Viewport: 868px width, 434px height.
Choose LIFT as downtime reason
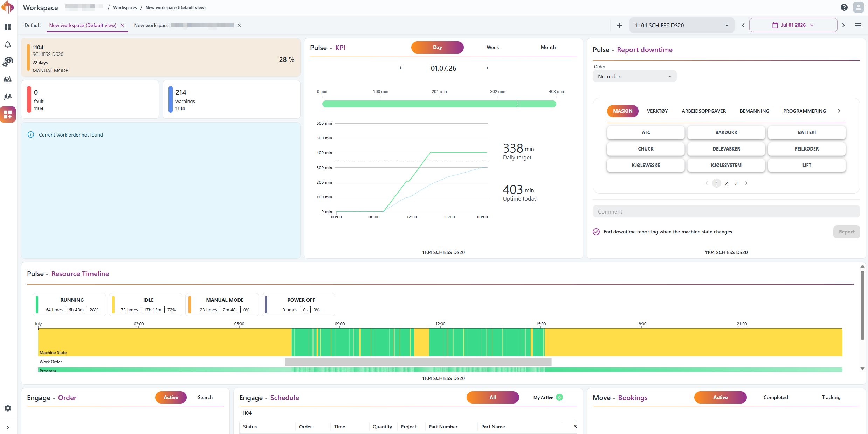[807, 165]
